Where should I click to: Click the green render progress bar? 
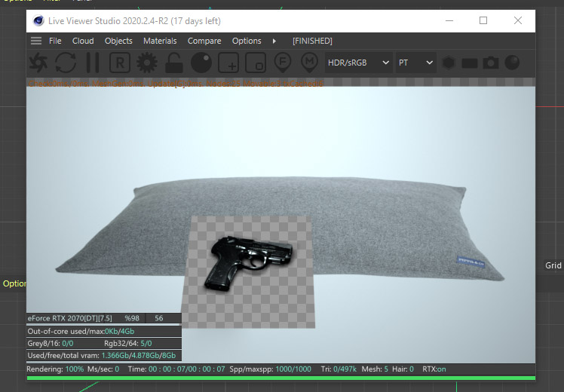[281, 378]
